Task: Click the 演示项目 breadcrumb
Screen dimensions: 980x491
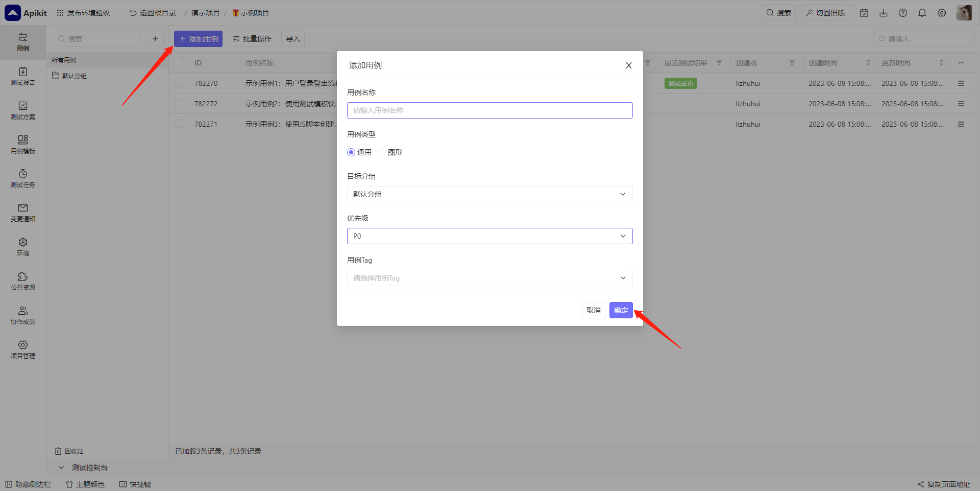Action: click(x=205, y=13)
